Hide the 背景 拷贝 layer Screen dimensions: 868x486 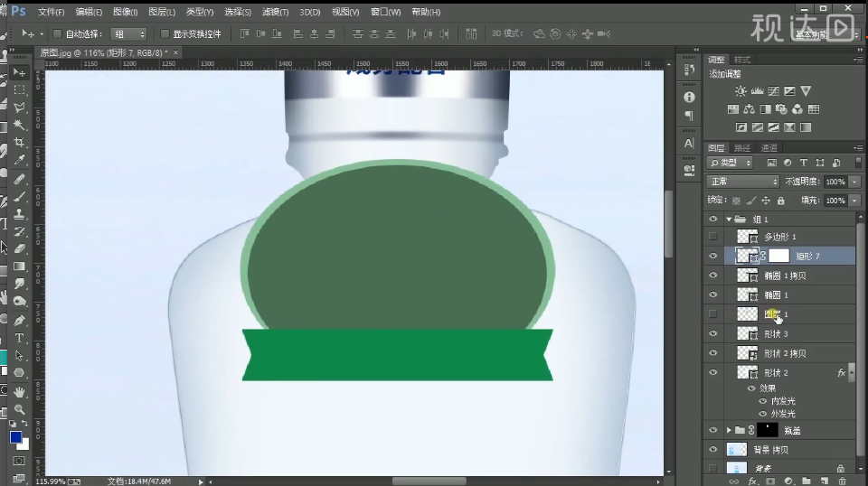pos(713,450)
